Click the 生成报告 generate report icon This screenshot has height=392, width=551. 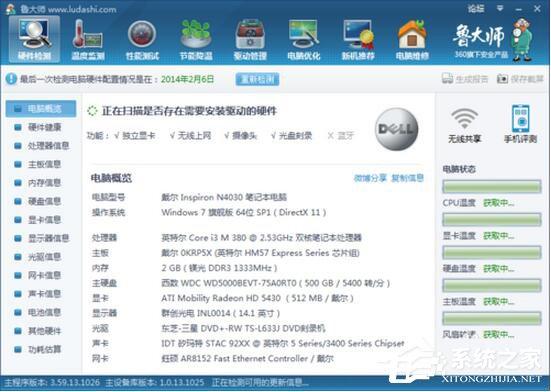coord(447,79)
